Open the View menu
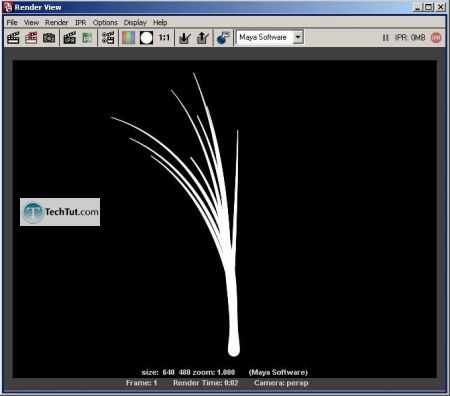 [31, 23]
